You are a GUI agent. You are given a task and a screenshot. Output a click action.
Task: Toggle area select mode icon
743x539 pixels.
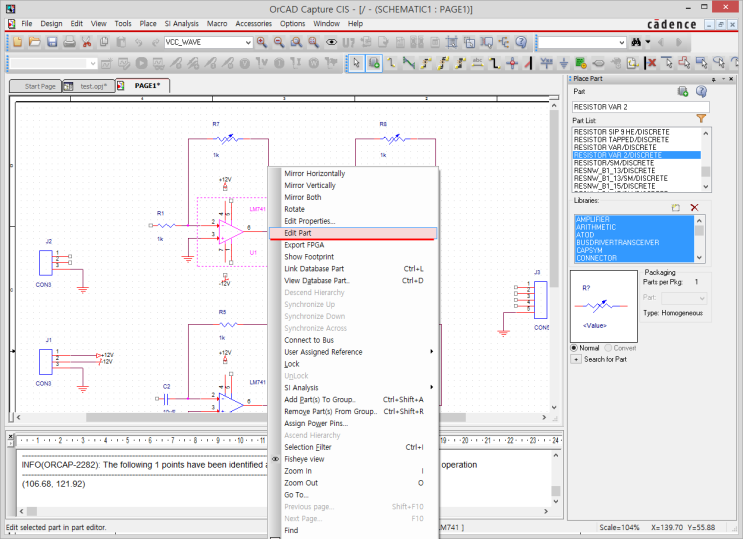pos(469,42)
